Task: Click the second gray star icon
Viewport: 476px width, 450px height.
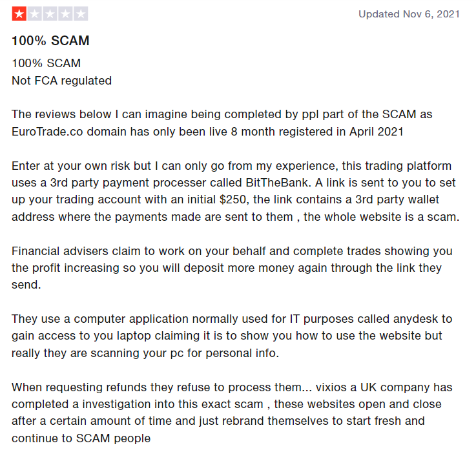Action: pos(35,14)
